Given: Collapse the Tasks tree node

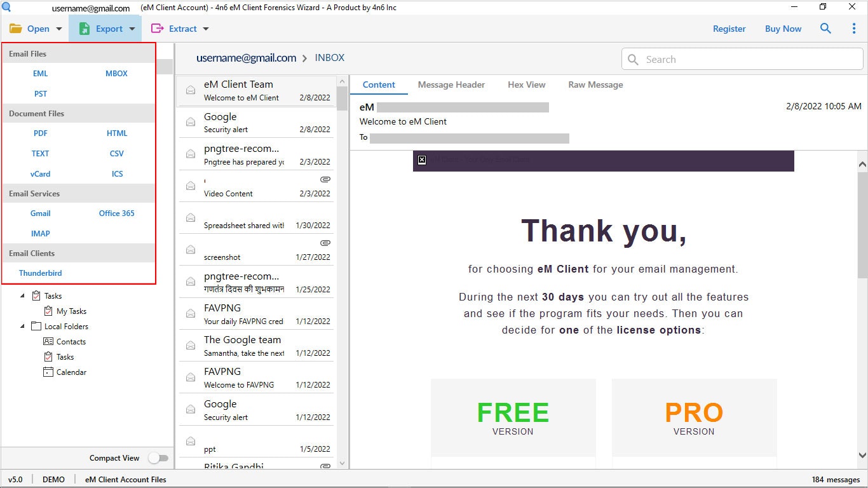Looking at the screenshot, I should click(23, 295).
